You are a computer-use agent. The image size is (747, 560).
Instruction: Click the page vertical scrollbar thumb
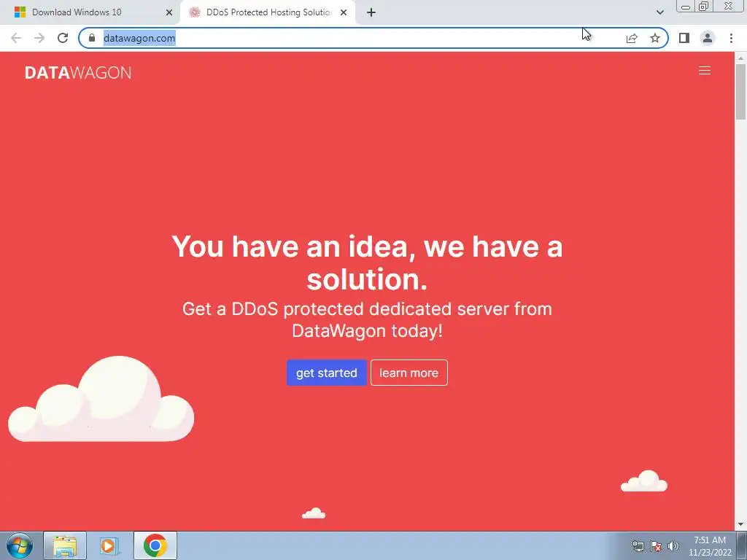click(x=741, y=91)
